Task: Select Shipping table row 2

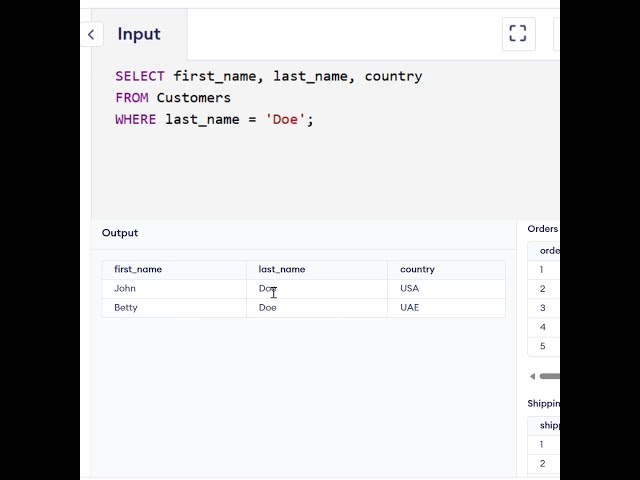Action: tap(544, 464)
